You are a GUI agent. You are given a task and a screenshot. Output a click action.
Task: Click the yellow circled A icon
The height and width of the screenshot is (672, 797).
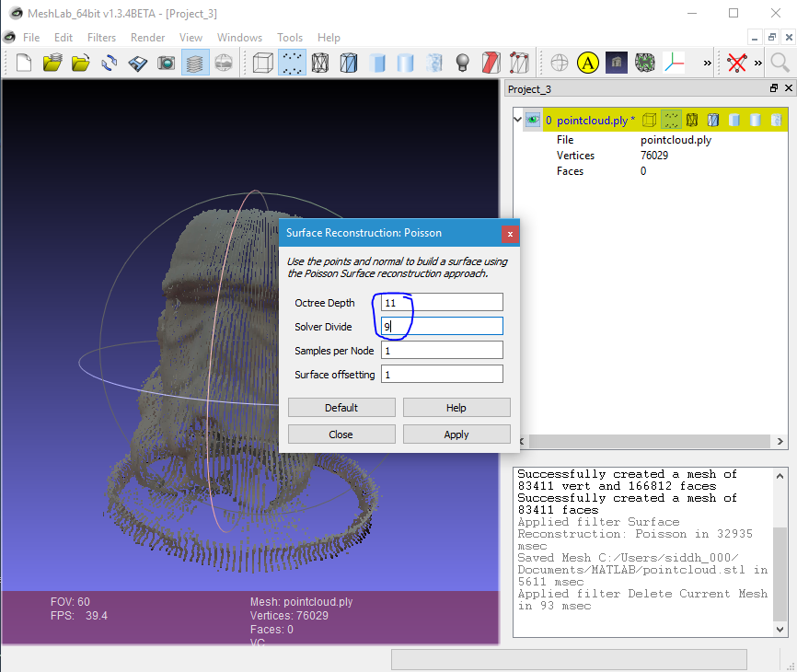tap(587, 63)
